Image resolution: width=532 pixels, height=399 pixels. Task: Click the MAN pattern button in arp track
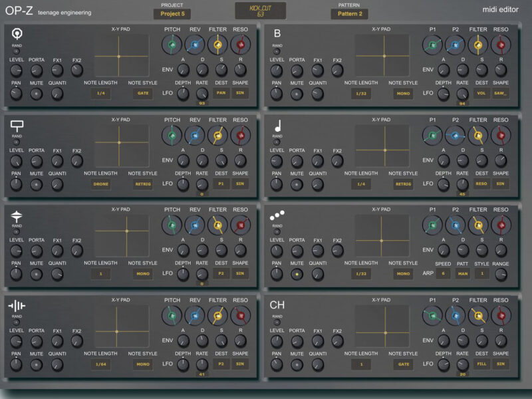(462, 273)
